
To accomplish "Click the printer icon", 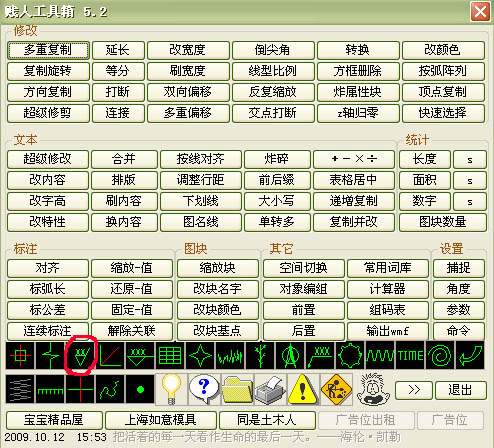I will (x=269, y=389).
